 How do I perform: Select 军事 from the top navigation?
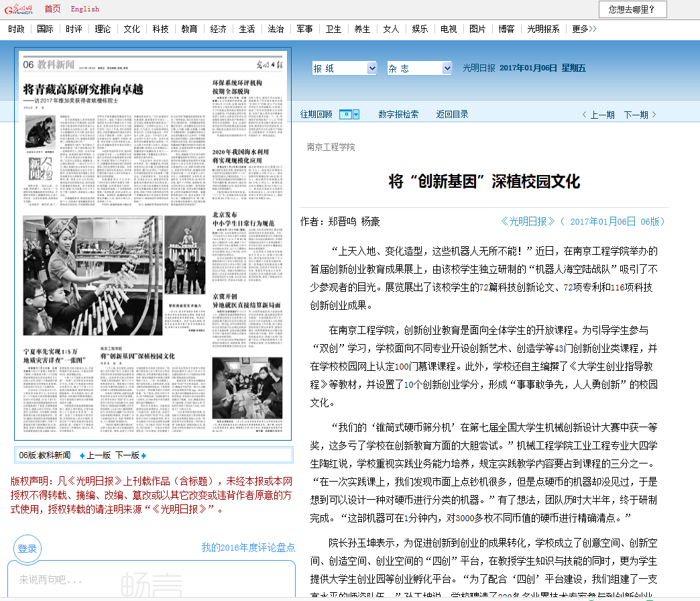304,29
